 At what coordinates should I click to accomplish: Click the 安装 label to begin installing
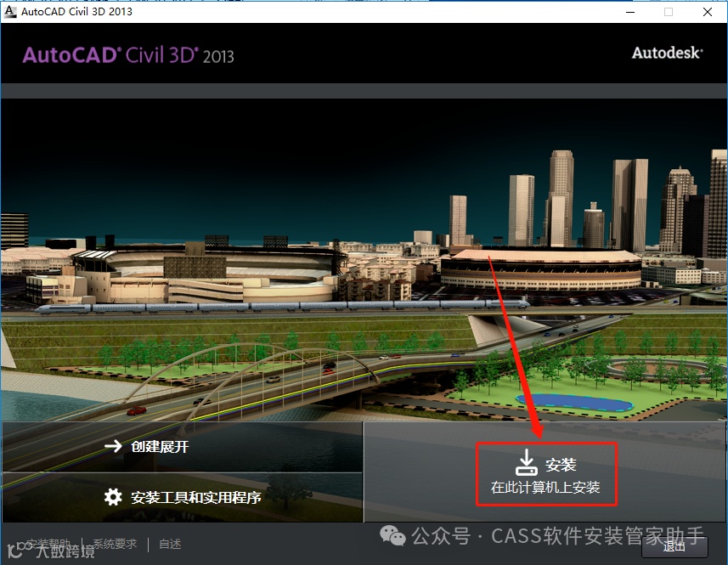(x=561, y=465)
